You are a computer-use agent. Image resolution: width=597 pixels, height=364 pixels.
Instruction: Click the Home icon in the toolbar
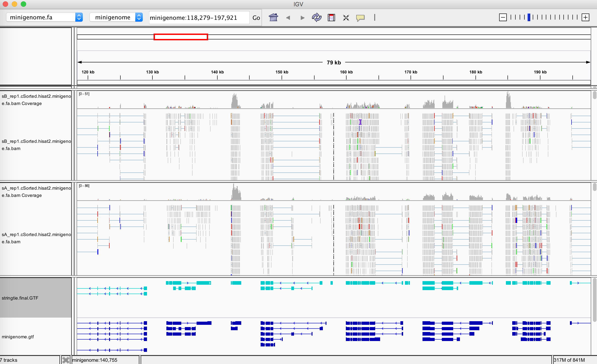pos(273,17)
